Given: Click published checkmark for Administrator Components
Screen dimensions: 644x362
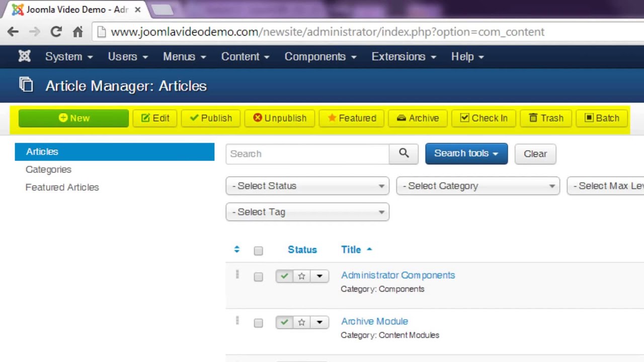Looking at the screenshot, I should 284,276.
